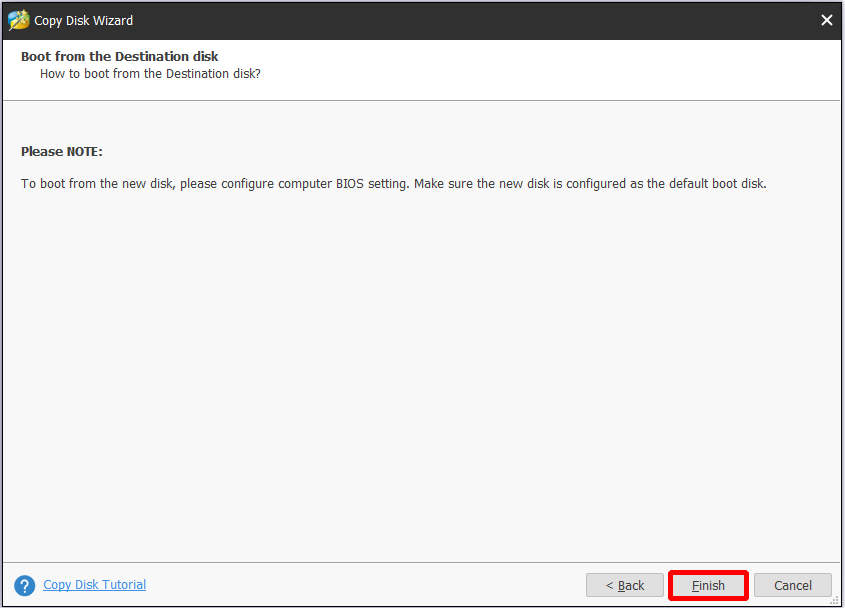Click the resize grip in window corner
Image resolution: width=845 pixels, height=608 pixels.
point(834,600)
